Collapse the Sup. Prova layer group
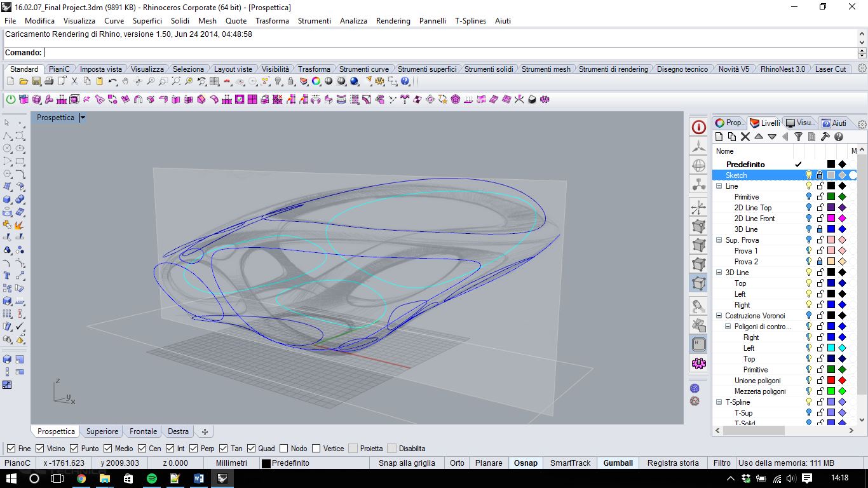868x488 pixels. 719,240
